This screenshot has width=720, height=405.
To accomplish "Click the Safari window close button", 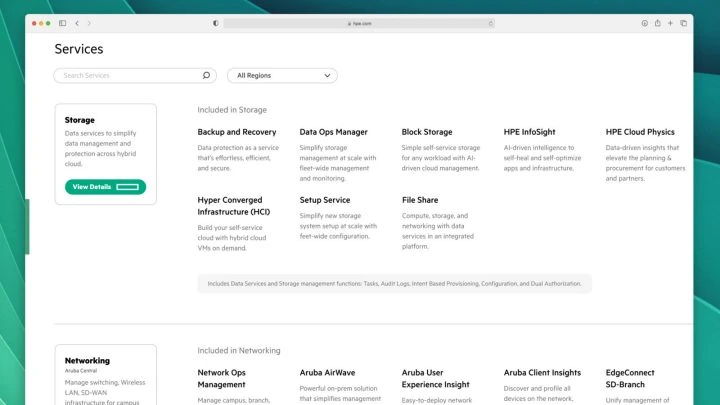I will click(34, 23).
